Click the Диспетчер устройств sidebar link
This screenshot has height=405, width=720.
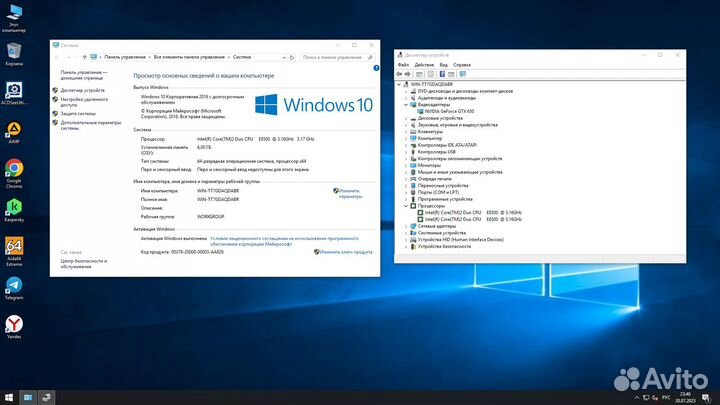pyautogui.click(x=83, y=90)
